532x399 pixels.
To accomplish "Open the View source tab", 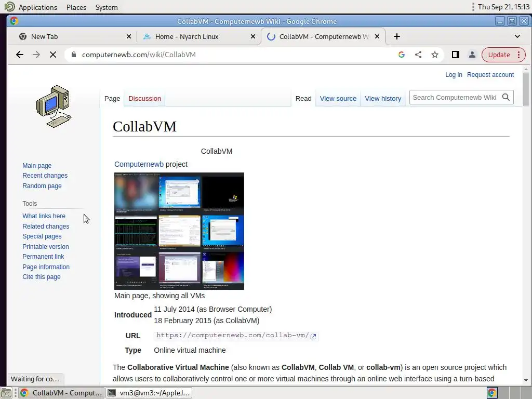I will pos(338,98).
